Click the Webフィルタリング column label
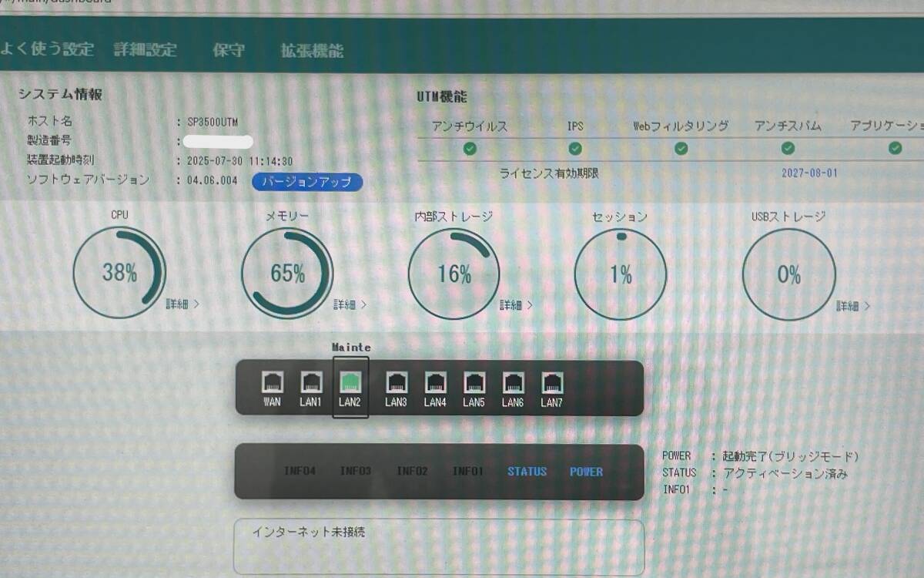924x578 pixels. coord(681,126)
